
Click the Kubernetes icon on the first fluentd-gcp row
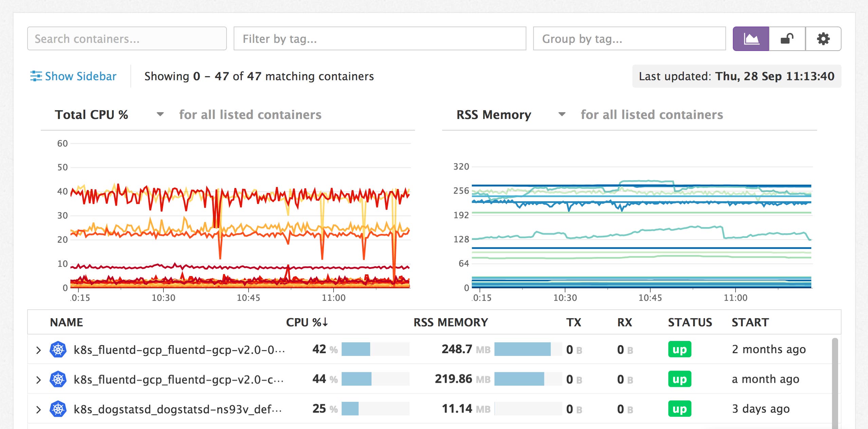pyautogui.click(x=58, y=349)
